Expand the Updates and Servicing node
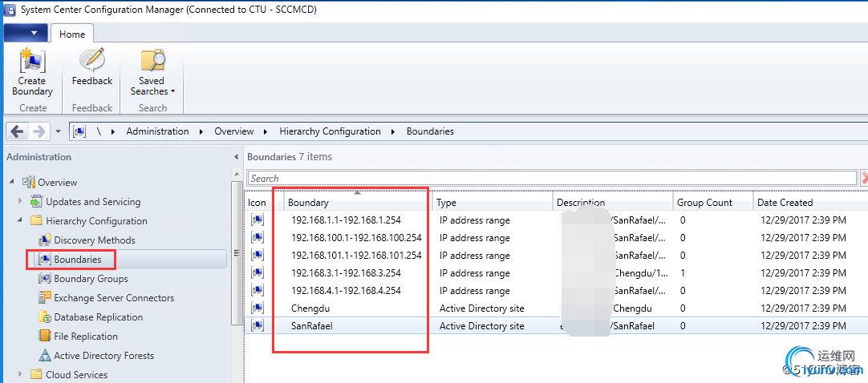 coord(21,202)
